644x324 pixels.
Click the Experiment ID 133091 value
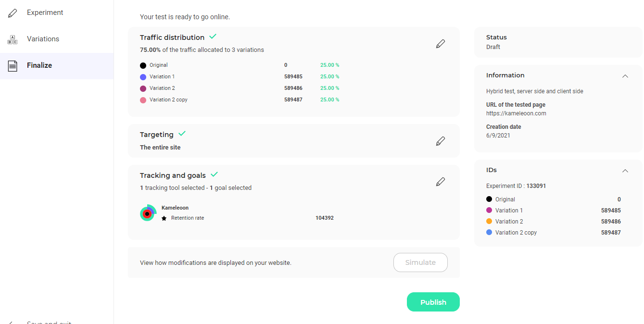click(536, 186)
